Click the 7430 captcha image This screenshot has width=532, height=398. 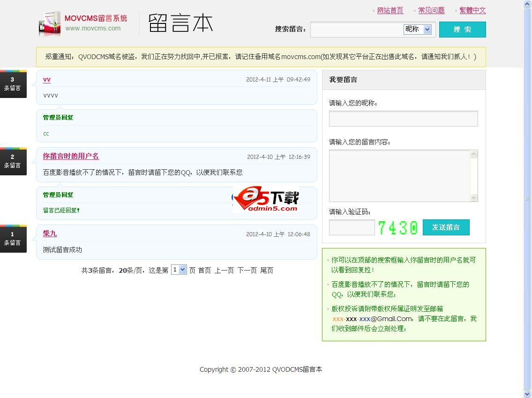coord(397,228)
